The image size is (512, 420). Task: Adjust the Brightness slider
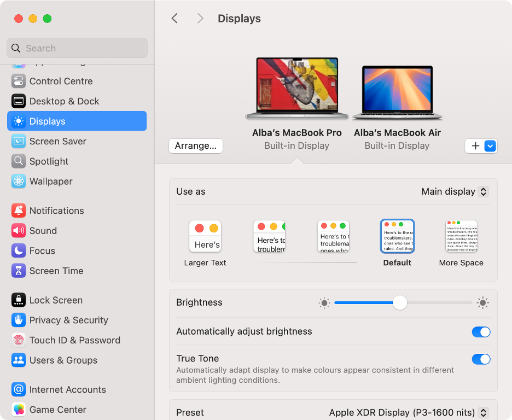pyautogui.click(x=399, y=302)
